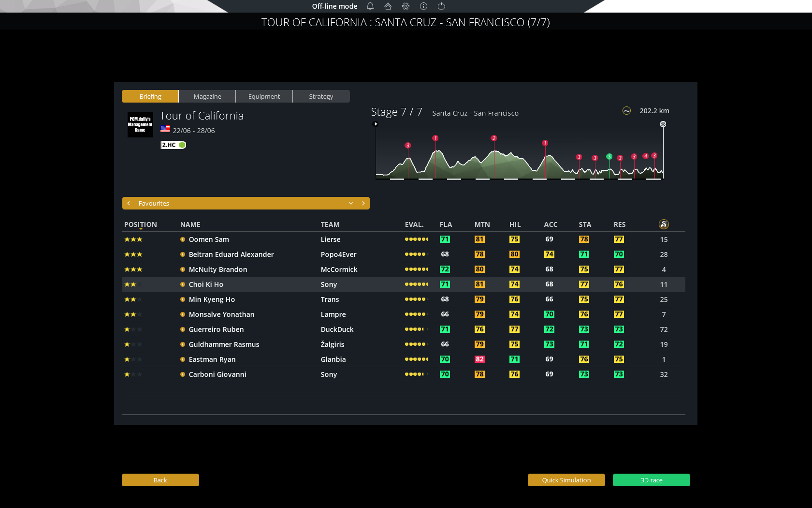812x508 pixels.
Task: Click team name Popo4Ever
Action: [x=339, y=254]
